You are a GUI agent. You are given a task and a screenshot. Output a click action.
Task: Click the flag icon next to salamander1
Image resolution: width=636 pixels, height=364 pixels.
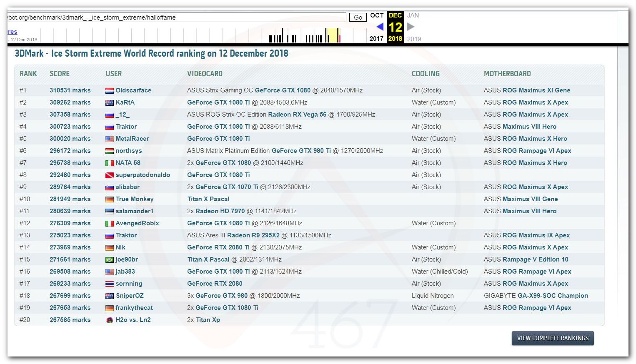[x=110, y=212]
